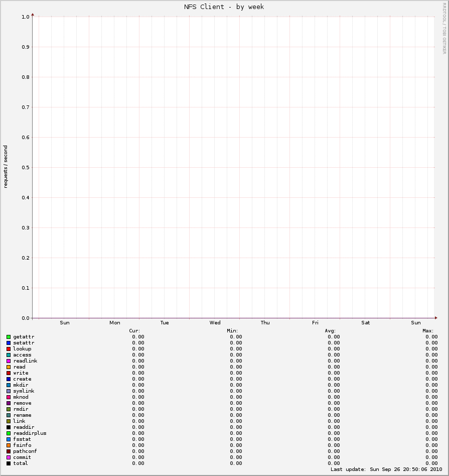Screen dimensions: 449x476
Task: Click the 'Fri' x-axis label
Action: click(x=315, y=323)
